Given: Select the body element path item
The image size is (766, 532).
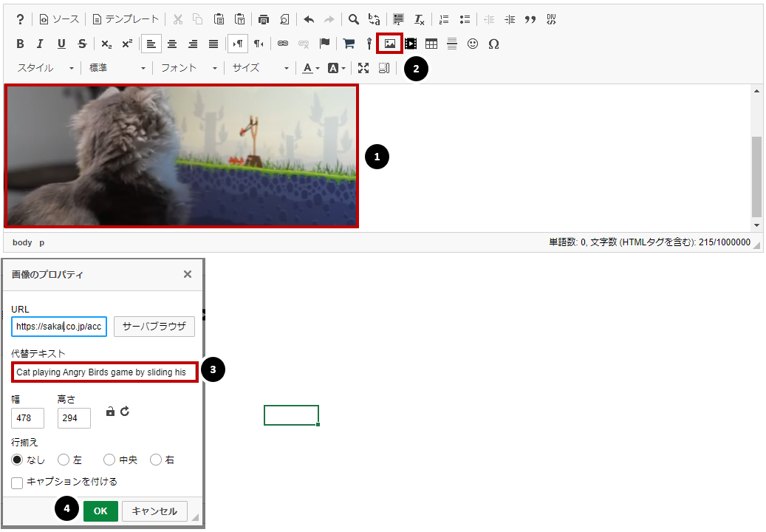Looking at the screenshot, I should click(x=22, y=242).
